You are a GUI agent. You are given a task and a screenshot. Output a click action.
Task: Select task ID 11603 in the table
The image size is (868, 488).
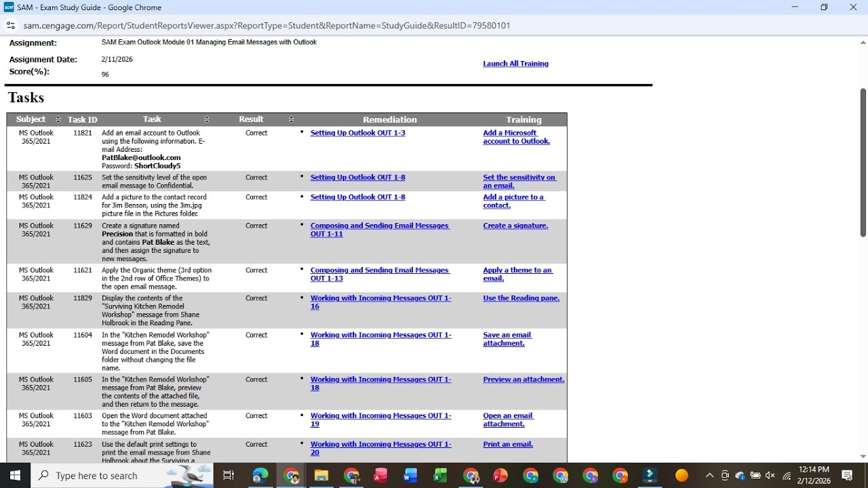click(83, 415)
